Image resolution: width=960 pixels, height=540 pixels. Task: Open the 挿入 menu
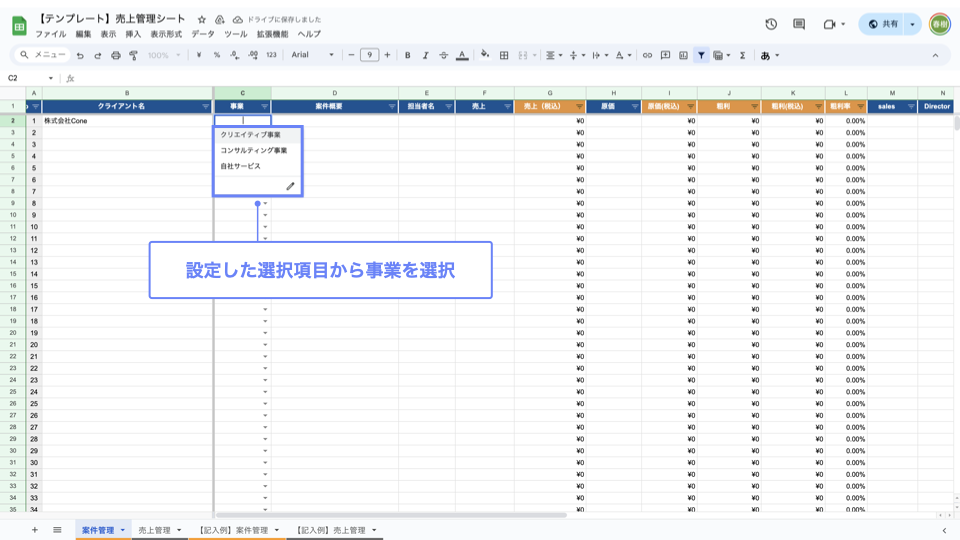[133, 34]
